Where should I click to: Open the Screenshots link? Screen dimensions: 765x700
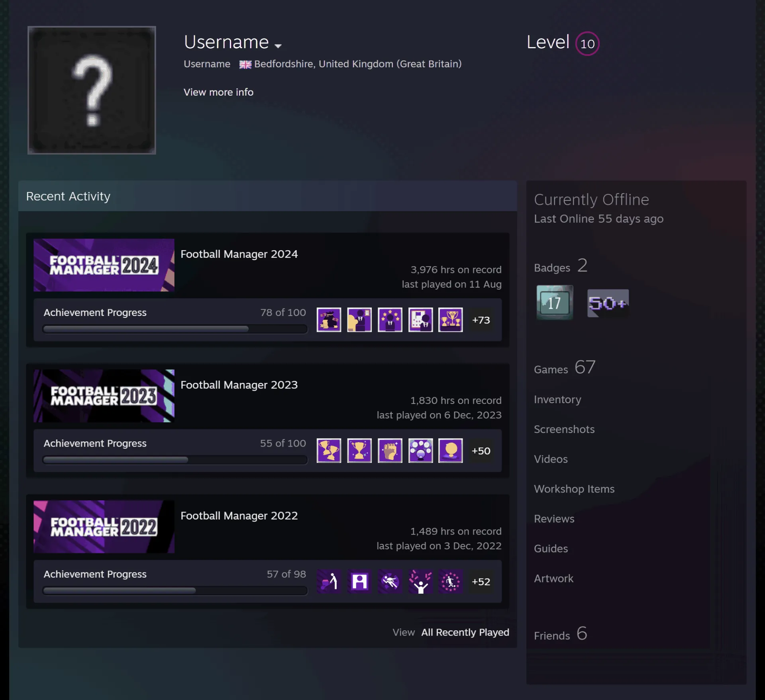pyautogui.click(x=564, y=429)
